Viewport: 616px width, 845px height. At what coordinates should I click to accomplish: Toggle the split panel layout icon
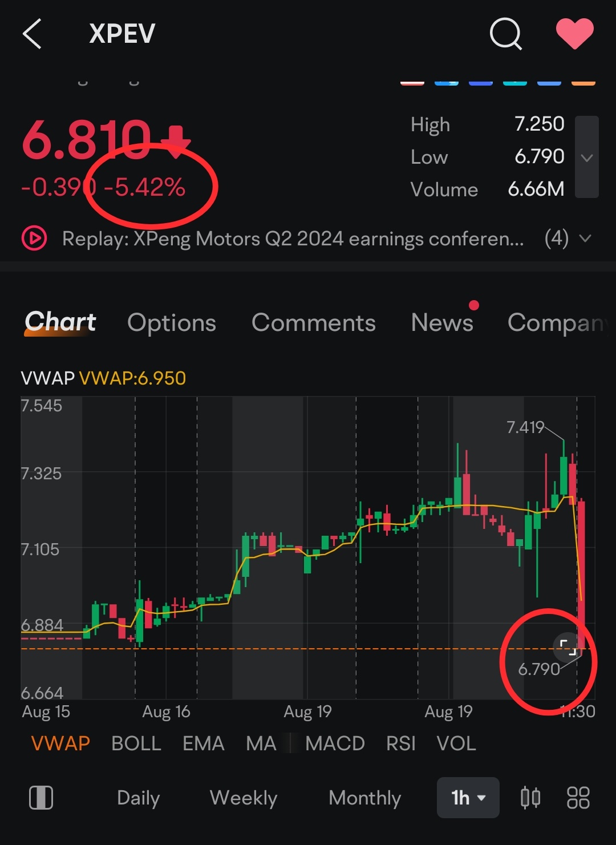coord(41,798)
